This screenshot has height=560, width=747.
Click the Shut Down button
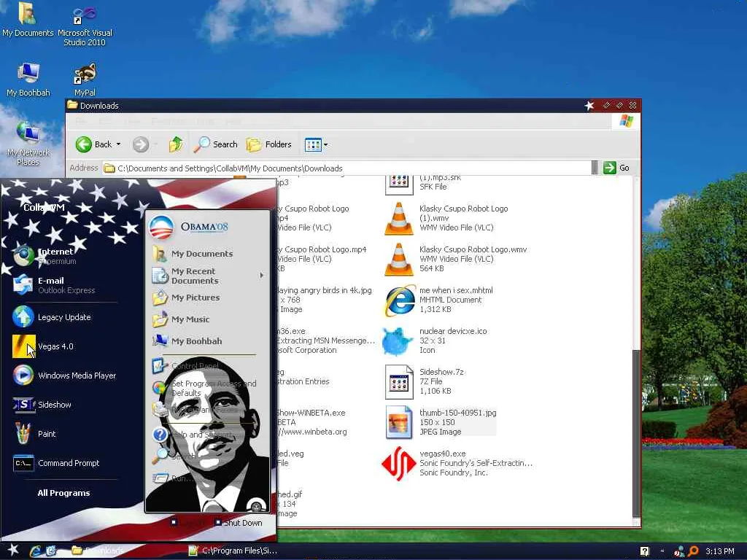pyautogui.click(x=239, y=522)
